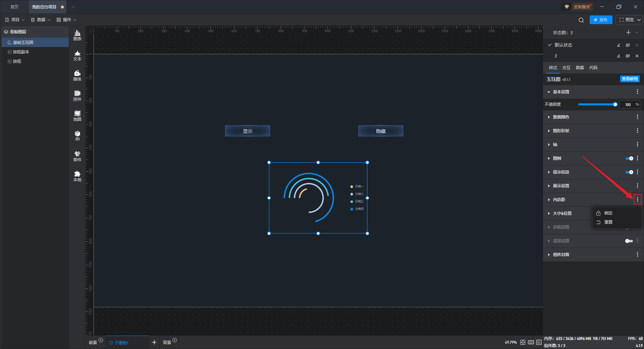
Task: Open 基本设置 more options menu
Action: 637,92
